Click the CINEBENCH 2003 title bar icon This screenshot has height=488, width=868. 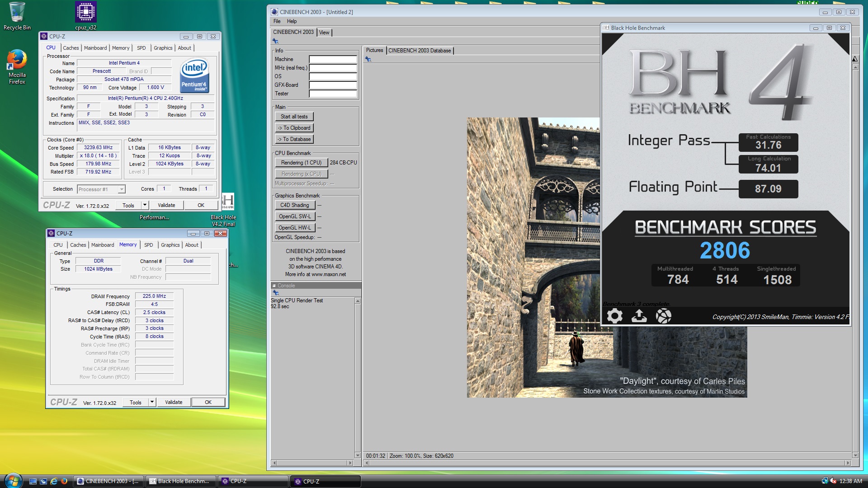(274, 12)
